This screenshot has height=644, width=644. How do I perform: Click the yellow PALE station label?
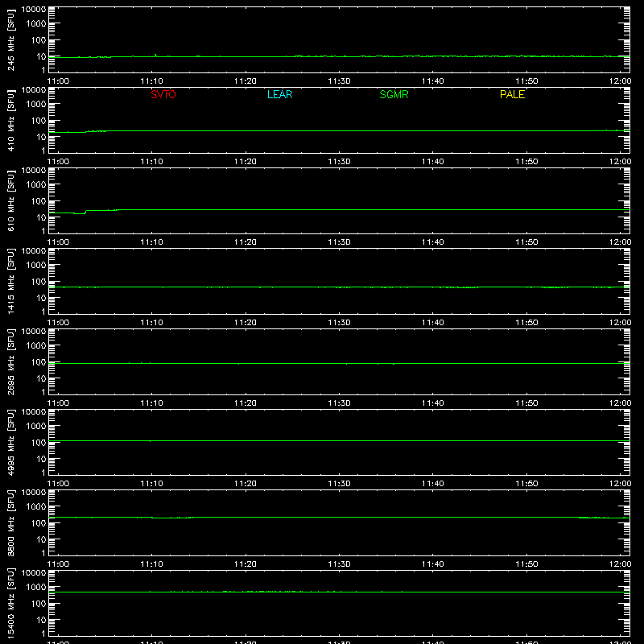click(x=512, y=94)
